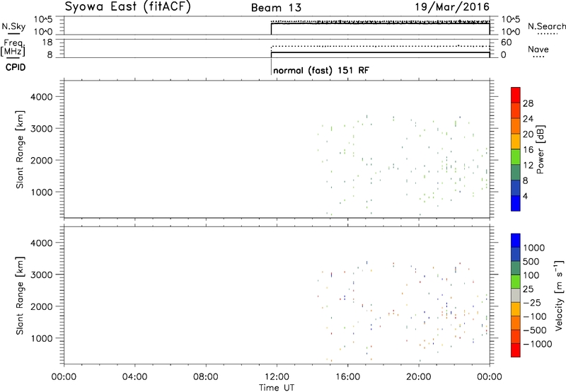Click the 'CPID' label
The width and height of the screenshot is (566, 392).
[16, 67]
